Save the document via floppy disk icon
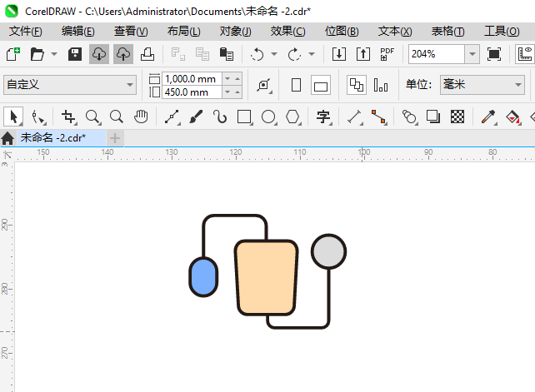The width and height of the screenshot is (535, 392). [x=75, y=54]
